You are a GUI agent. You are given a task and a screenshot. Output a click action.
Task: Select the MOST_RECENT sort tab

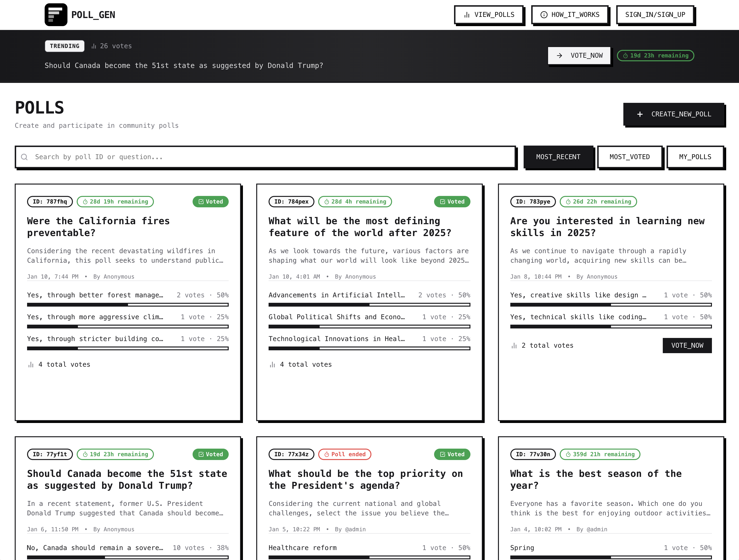pos(558,157)
